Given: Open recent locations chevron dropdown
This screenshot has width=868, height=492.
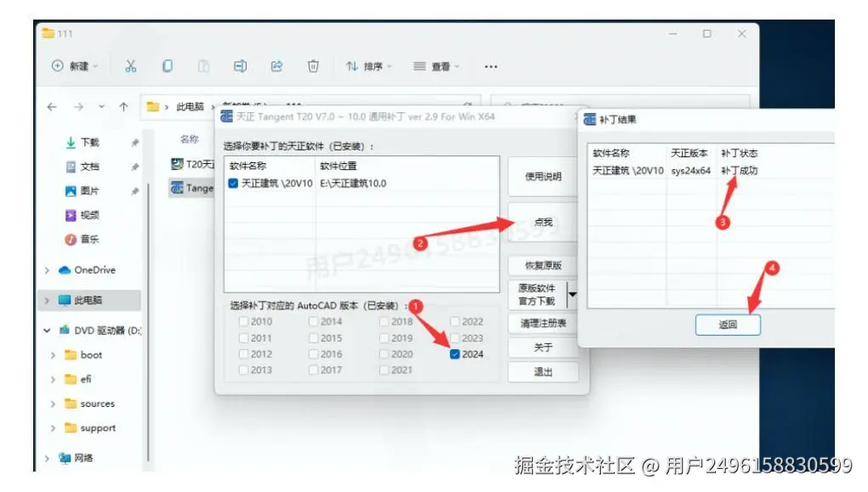Looking at the screenshot, I should (x=101, y=107).
